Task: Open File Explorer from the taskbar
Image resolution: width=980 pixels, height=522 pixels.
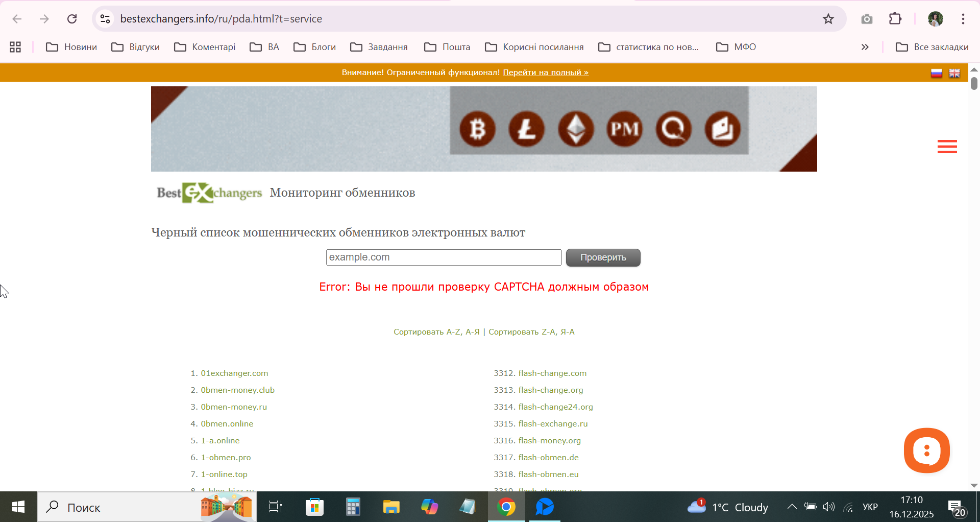Action: (391, 507)
